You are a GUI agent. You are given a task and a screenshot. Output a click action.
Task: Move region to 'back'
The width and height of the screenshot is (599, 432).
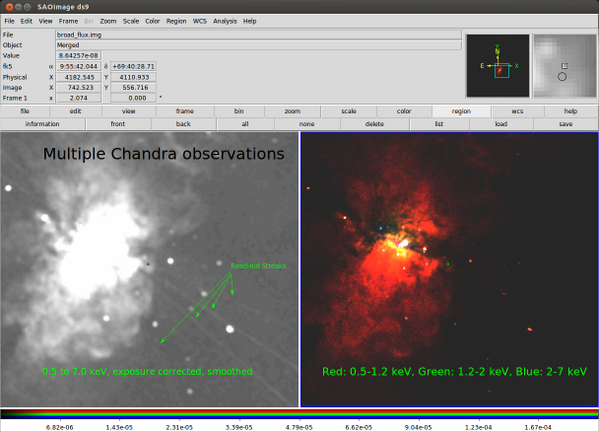pos(183,124)
